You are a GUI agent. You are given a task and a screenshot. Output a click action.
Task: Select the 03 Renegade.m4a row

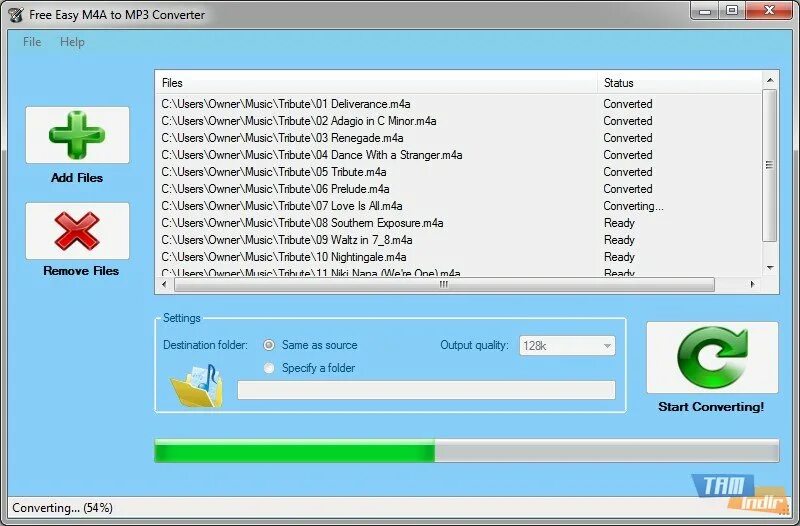tap(458, 138)
